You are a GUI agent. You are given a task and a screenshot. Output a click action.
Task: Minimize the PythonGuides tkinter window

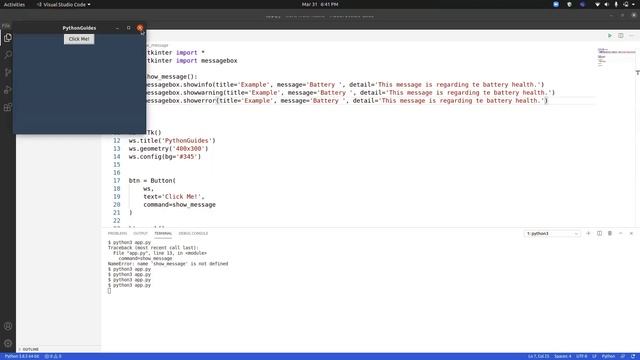coord(117,28)
